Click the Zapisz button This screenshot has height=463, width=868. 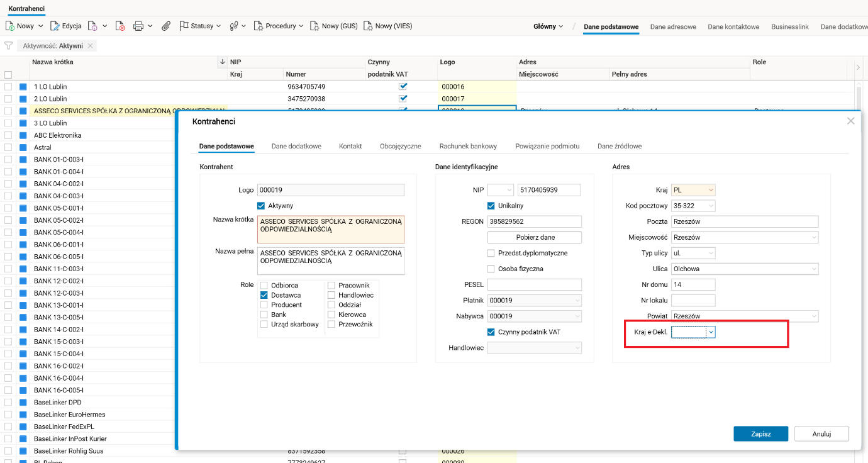760,433
